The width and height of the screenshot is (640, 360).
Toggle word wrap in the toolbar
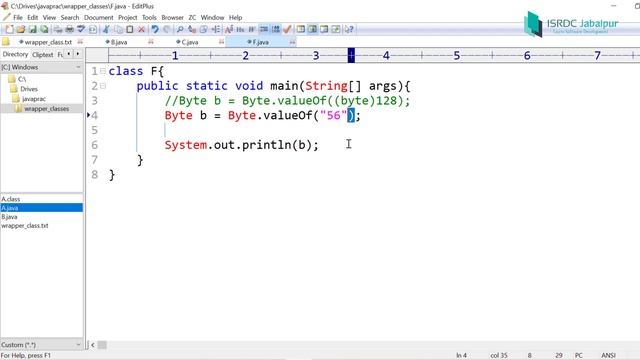264,29
